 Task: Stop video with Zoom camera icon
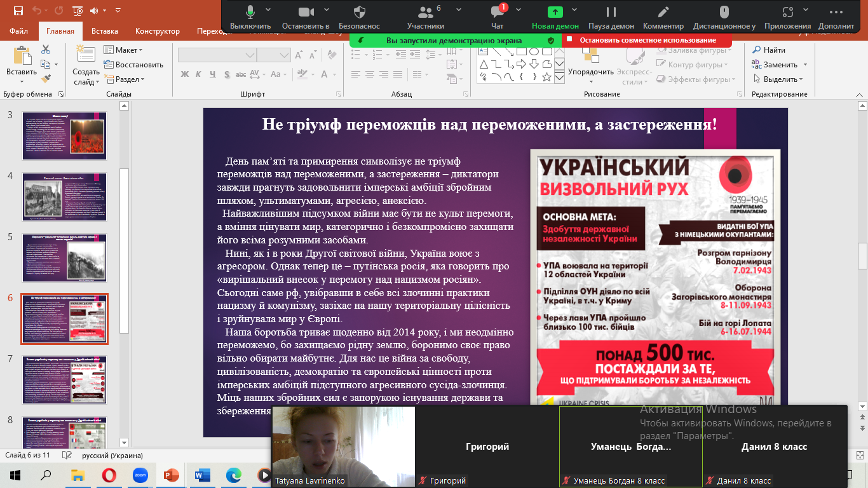(306, 17)
